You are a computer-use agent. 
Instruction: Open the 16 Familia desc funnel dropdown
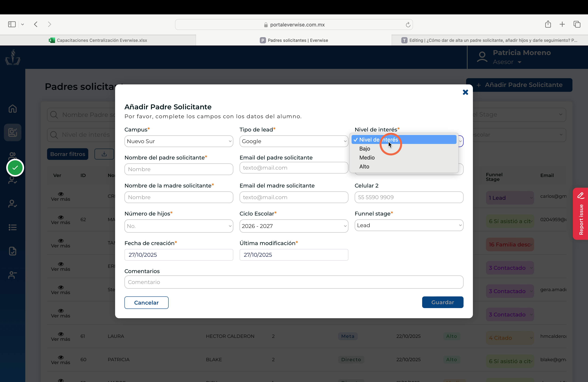pos(510,244)
